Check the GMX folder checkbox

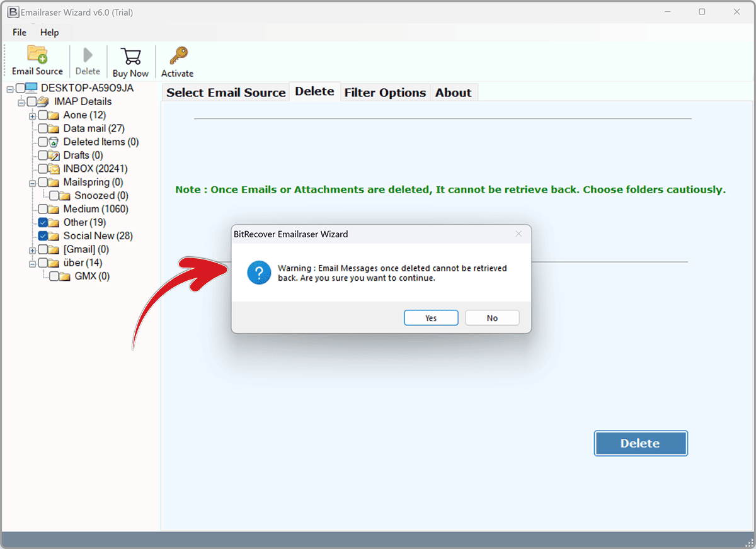(54, 276)
